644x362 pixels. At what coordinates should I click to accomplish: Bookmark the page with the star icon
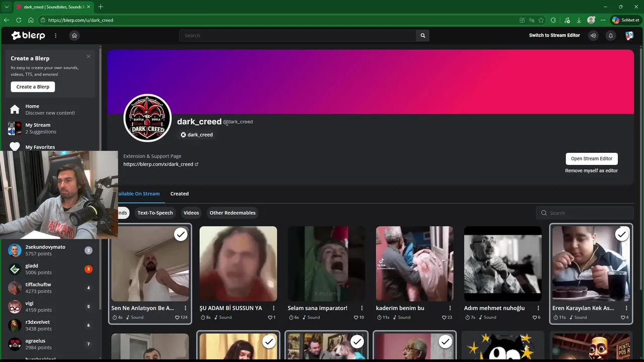(541, 20)
